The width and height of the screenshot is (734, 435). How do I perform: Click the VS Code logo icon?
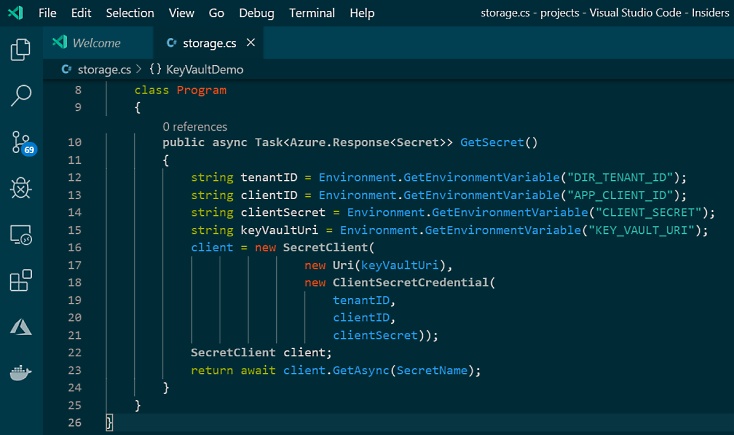pos(15,13)
